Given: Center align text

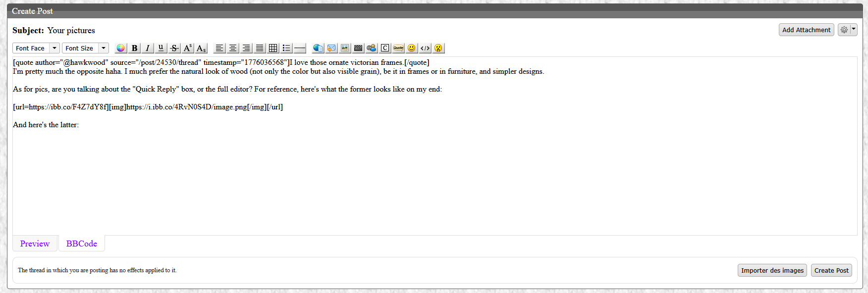Looking at the screenshot, I should click(233, 48).
